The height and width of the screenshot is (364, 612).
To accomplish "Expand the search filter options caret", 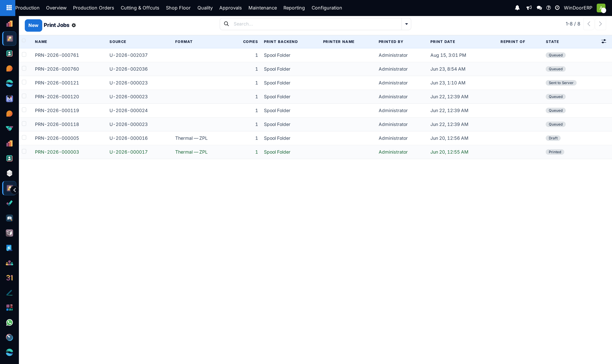I will pos(406,24).
